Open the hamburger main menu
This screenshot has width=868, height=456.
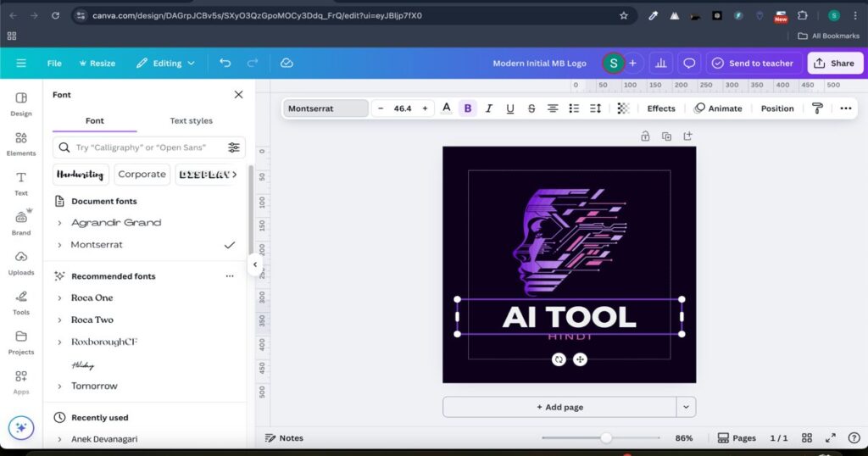click(x=21, y=63)
